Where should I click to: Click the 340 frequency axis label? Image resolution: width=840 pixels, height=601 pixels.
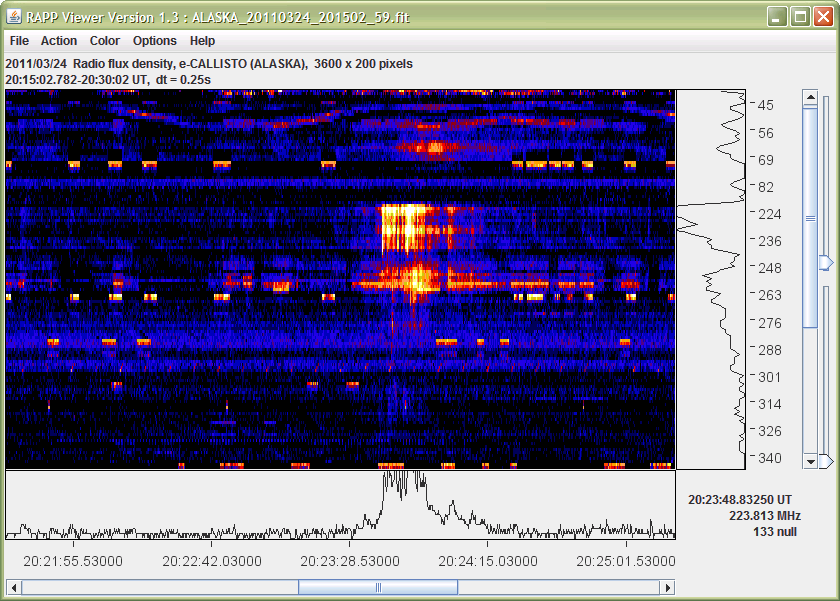click(x=770, y=458)
